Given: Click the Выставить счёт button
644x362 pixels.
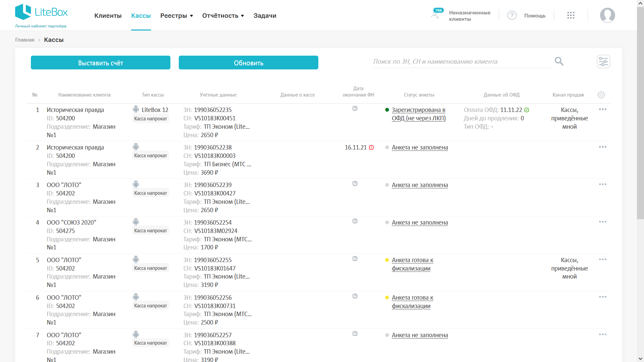Looking at the screenshot, I should [x=101, y=63].
